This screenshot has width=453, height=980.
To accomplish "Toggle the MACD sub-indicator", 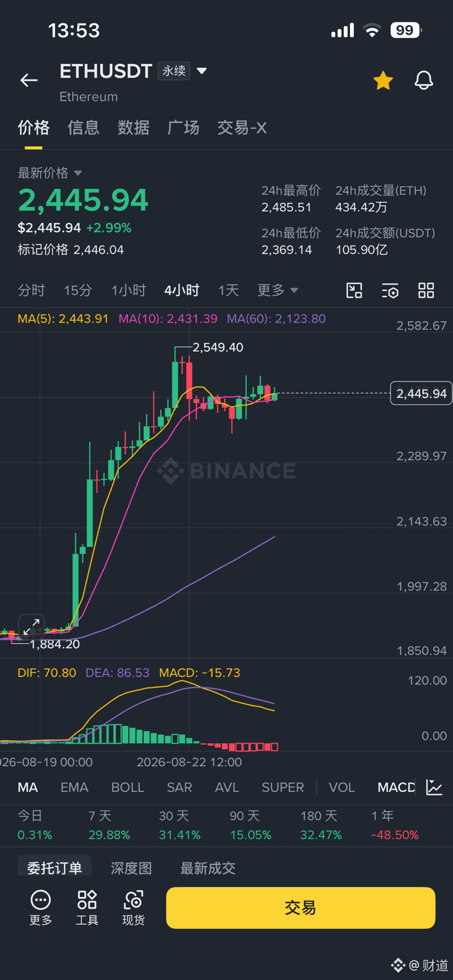I will [396, 787].
